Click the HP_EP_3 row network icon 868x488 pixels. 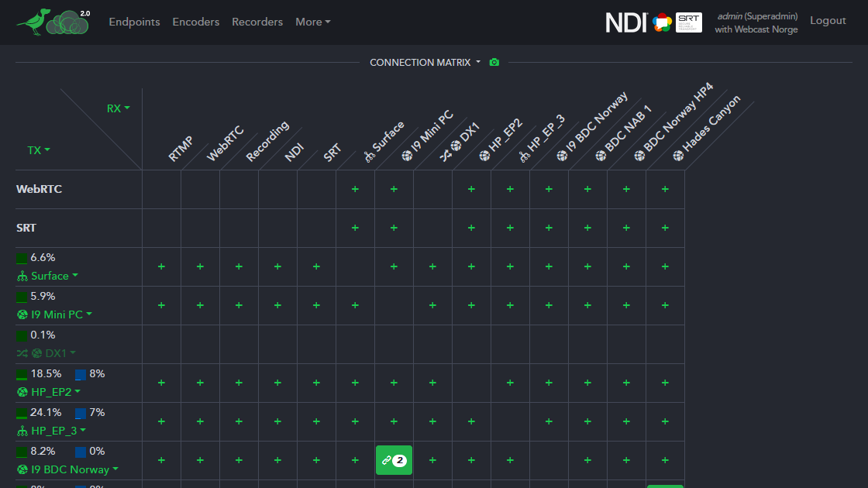point(22,431)
